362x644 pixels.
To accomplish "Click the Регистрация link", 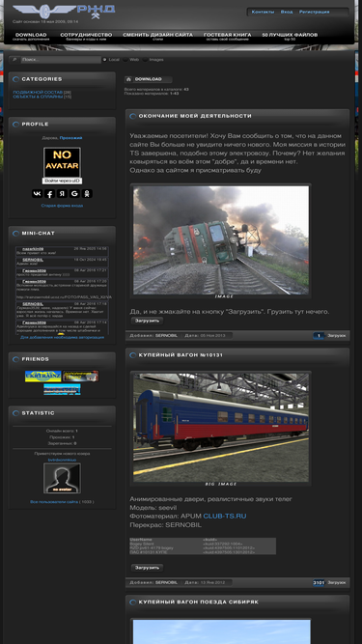I will pos(314,12).
